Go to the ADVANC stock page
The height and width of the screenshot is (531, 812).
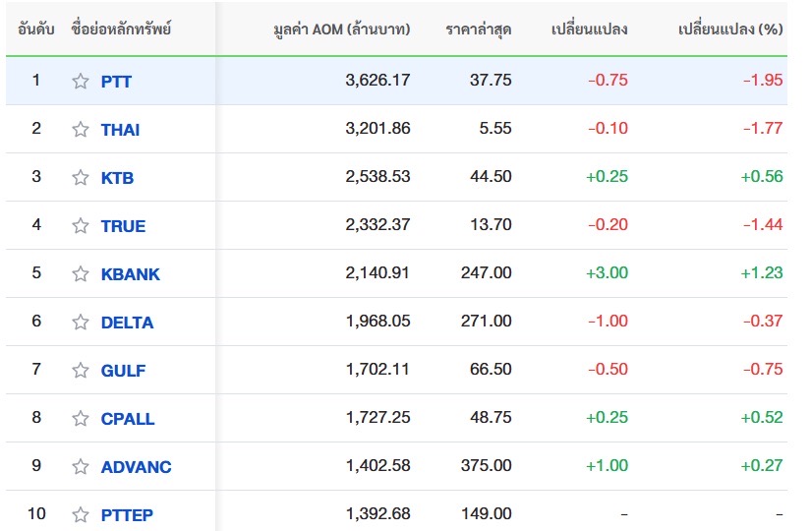pos(137,467)
